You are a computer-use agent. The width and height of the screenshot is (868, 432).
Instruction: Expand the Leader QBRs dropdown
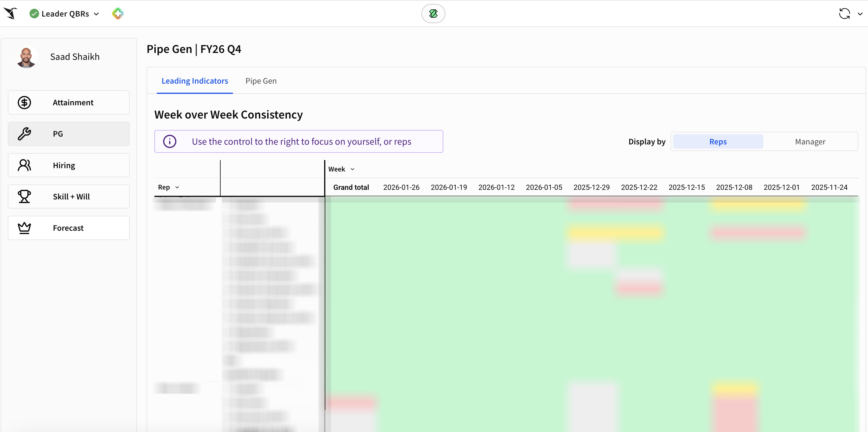pyautogui.click(x=96, y=14)
